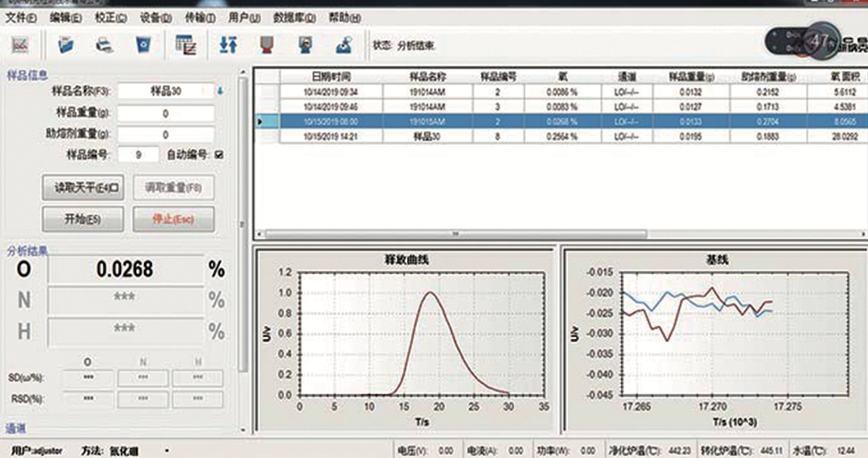
Task: Select the row dated 10/15/2019 14:21
Action: (561, 136)
